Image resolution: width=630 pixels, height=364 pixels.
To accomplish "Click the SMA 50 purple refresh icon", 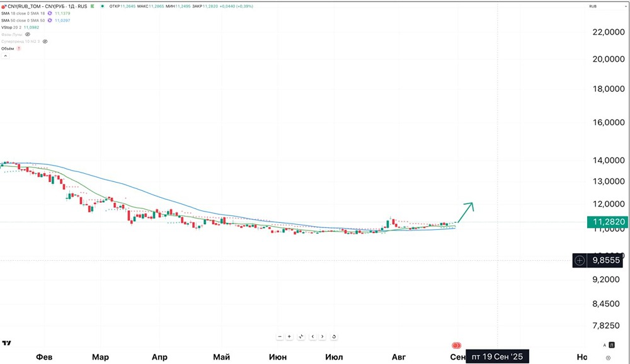I will coord(50,20).
